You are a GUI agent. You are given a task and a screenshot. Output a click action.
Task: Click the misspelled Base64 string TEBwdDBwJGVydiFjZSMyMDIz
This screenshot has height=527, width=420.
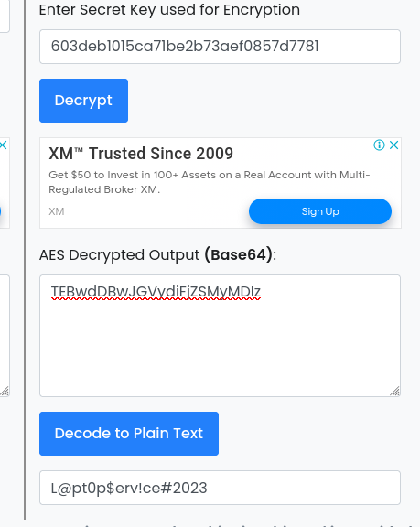[x=156, y=292]
